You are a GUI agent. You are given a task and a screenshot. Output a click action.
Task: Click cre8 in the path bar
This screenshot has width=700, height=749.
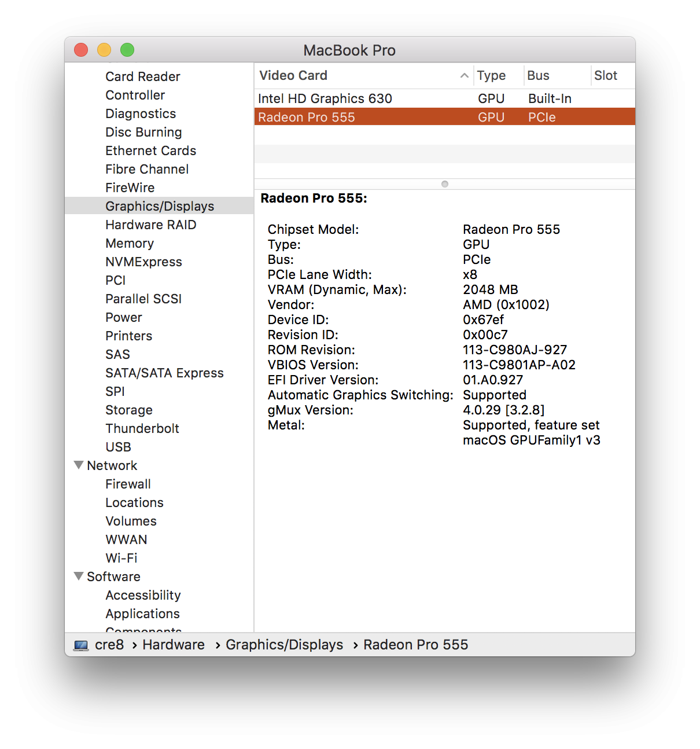(109, 645)
